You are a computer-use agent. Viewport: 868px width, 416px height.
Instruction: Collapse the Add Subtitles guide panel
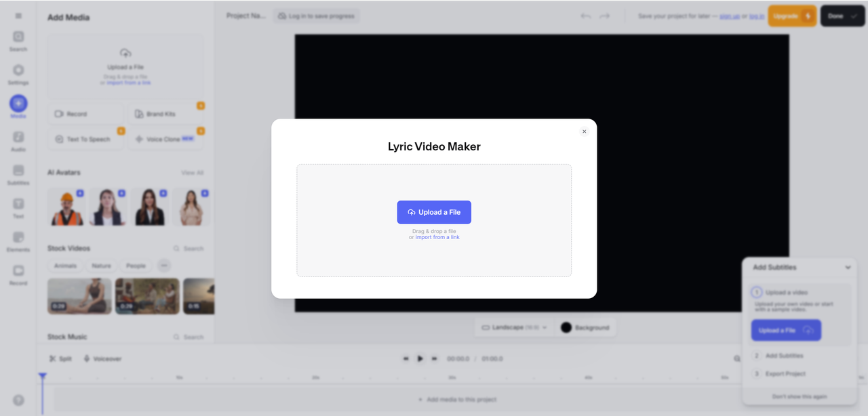click(848, 268)
